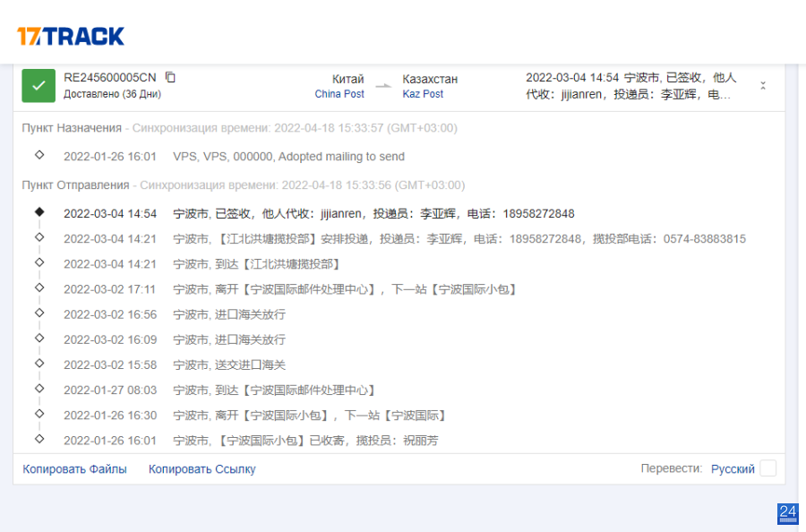Click the 2022-03-02 16:09 customs release event
The height and width of the screenshot is (532, 806).
[175, 339]
